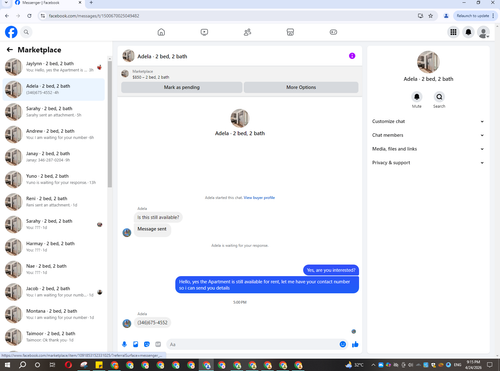Viewport: 500px width, 371px height.
Task: Open the emoji picker in message box
Action: [343, 344]
